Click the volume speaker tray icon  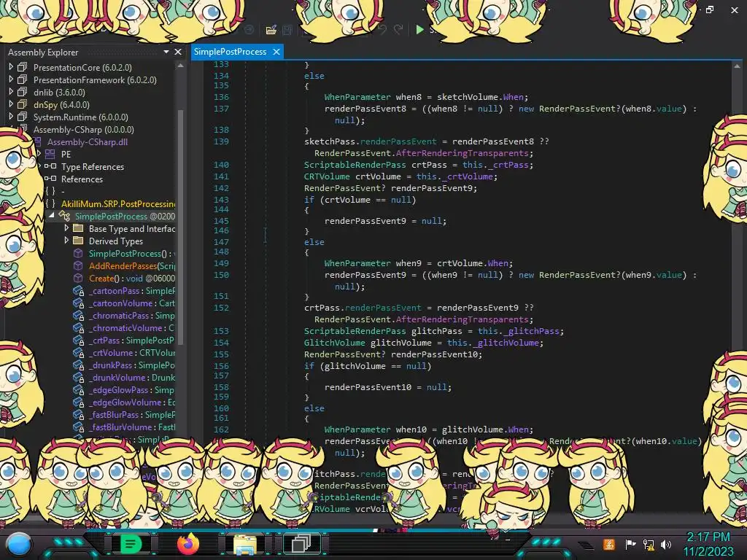click(665, 544)
